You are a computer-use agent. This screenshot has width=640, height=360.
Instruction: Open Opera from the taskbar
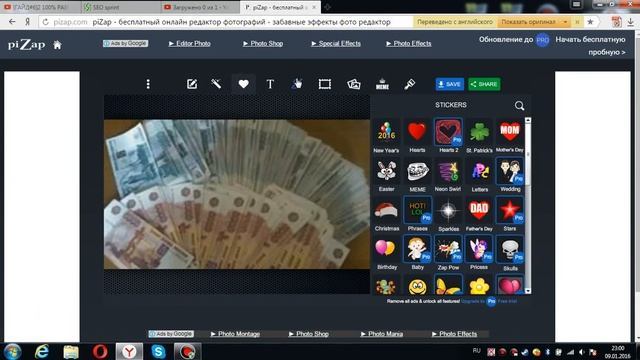[x=100, y=351]
